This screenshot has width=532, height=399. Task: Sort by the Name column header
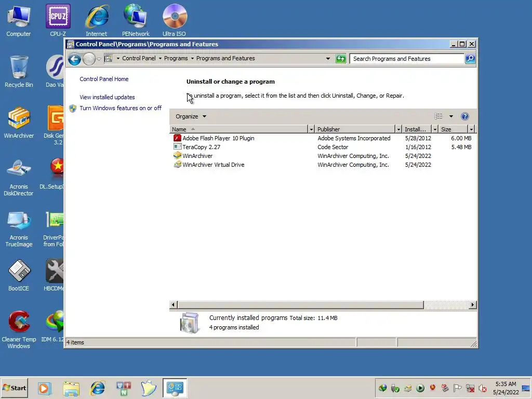[x=239, y=129]
